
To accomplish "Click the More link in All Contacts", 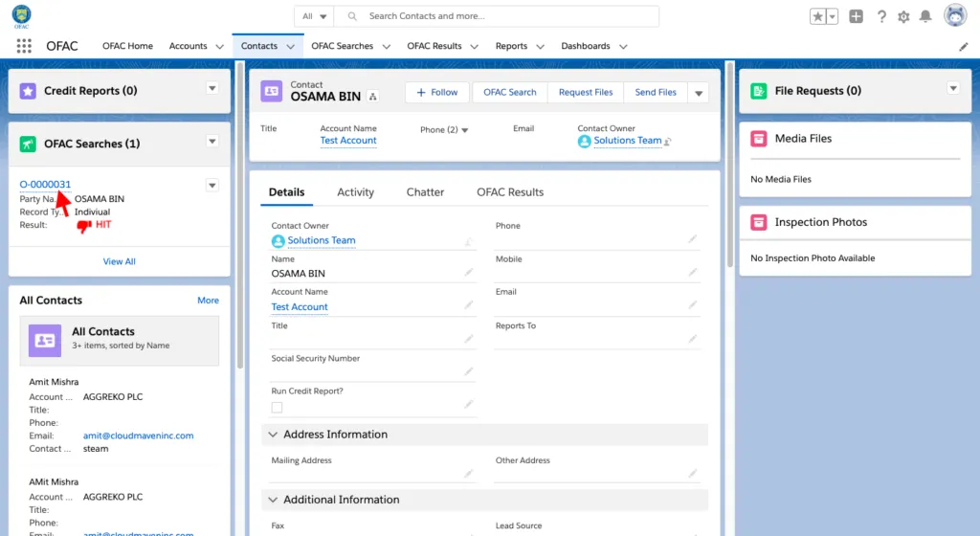I will pos(208,301).
